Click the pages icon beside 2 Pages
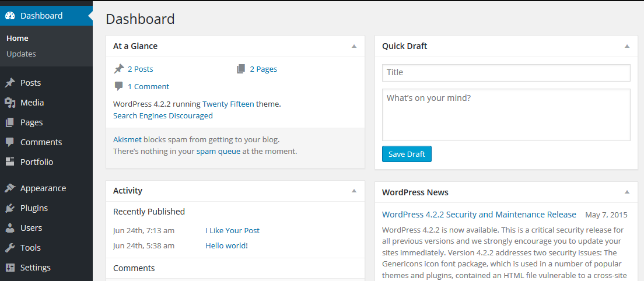The width and height of the screenshot is (644, 281). tap(241, 69)
